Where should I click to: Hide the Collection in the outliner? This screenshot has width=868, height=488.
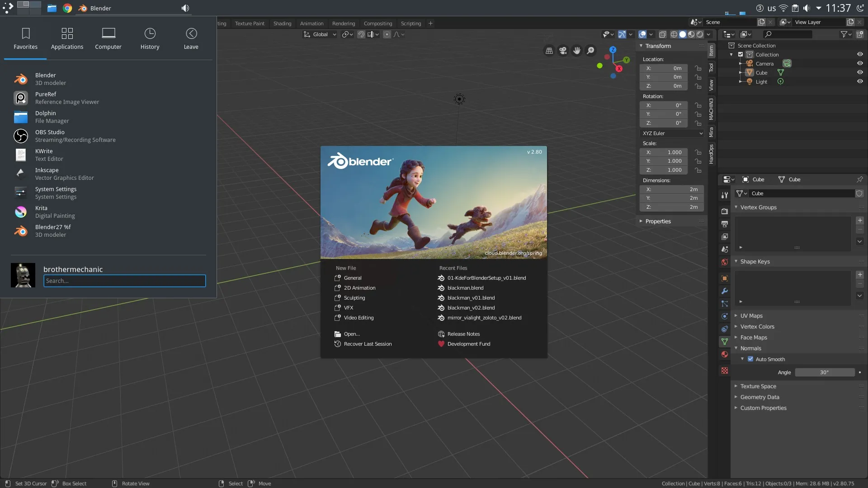click(x=860, y=54)
